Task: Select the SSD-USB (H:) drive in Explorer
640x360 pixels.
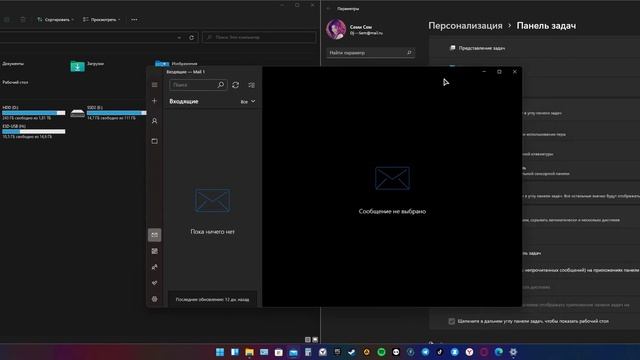Action: point(33,131)
